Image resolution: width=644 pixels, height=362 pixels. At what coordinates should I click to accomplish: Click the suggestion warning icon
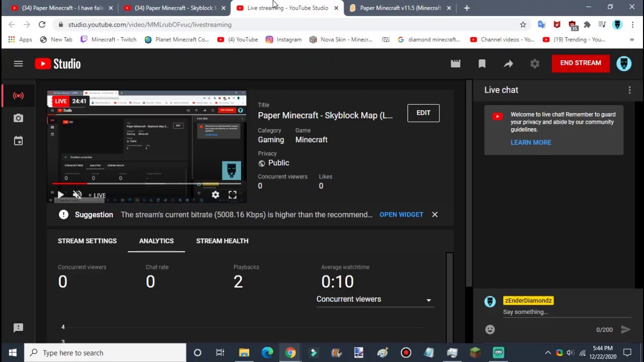pos(63,215)
